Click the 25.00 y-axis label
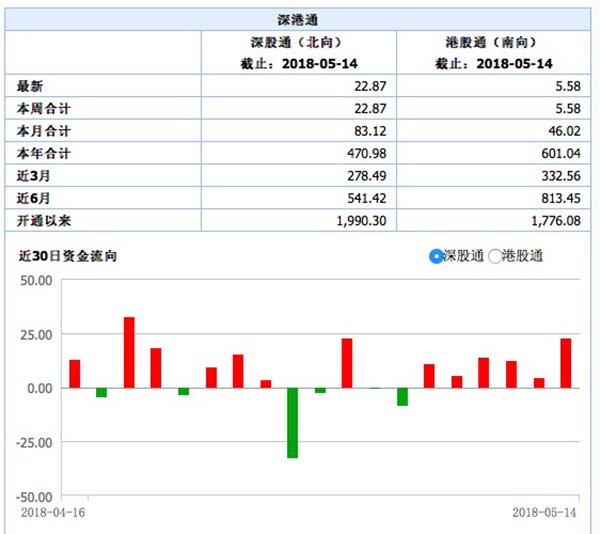The height and width of the screenshot is (534, 600). pos(36,335)
